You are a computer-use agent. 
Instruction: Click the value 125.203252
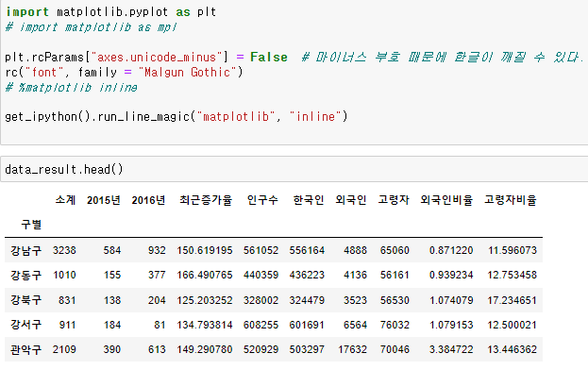(x=205, y=300)
